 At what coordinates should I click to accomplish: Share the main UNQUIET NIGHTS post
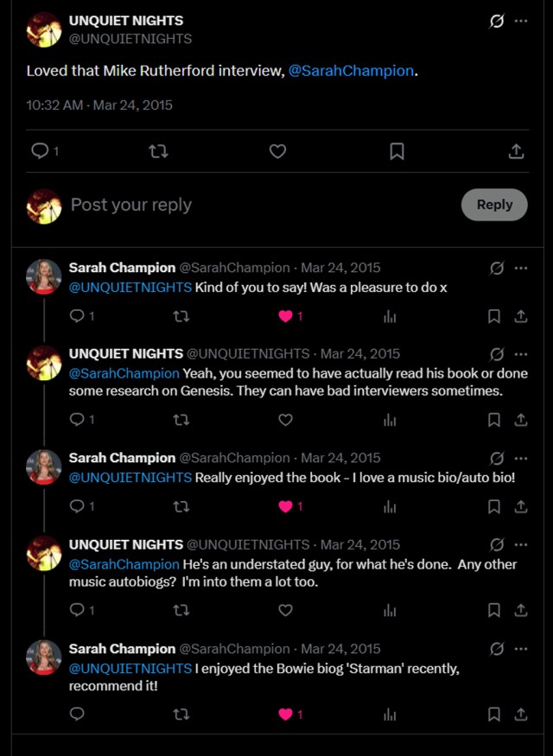[x=516, y=151]
